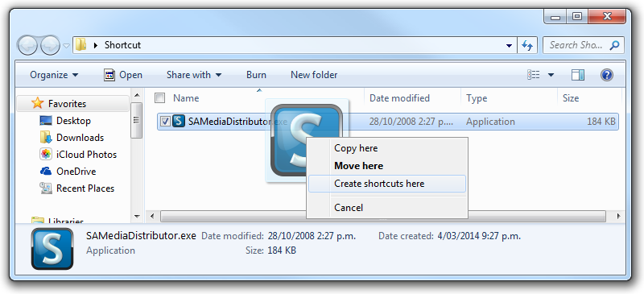Uncheck the SAMediaDistributor.exe checkbox
Screen dimensions: 644x294
165,122
